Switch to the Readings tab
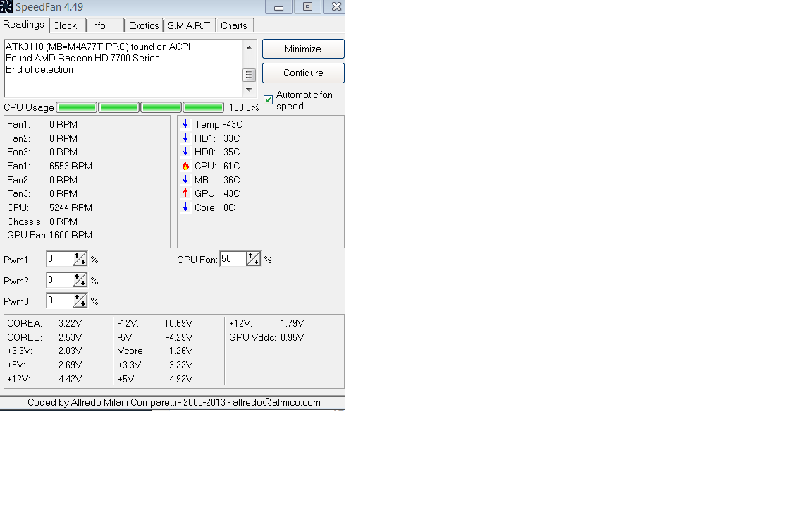 coord(24,25)
